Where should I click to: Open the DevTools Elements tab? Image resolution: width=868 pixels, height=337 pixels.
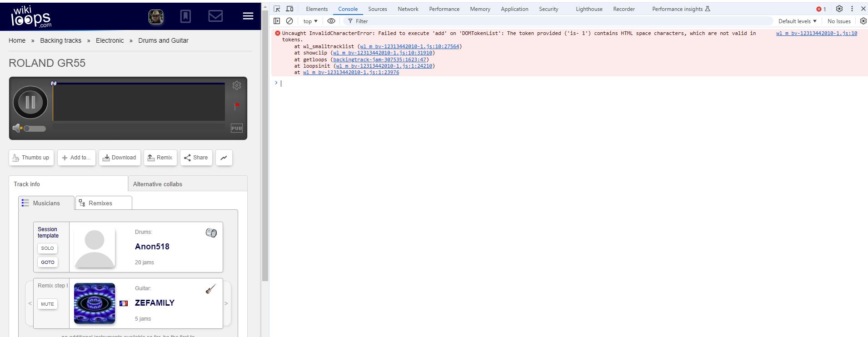point(317,9)
